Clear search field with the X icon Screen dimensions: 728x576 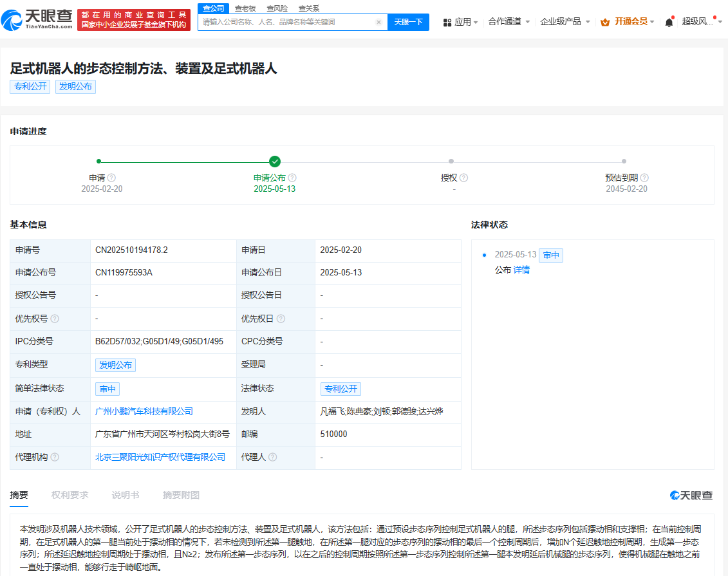click(x=378, y=22)
